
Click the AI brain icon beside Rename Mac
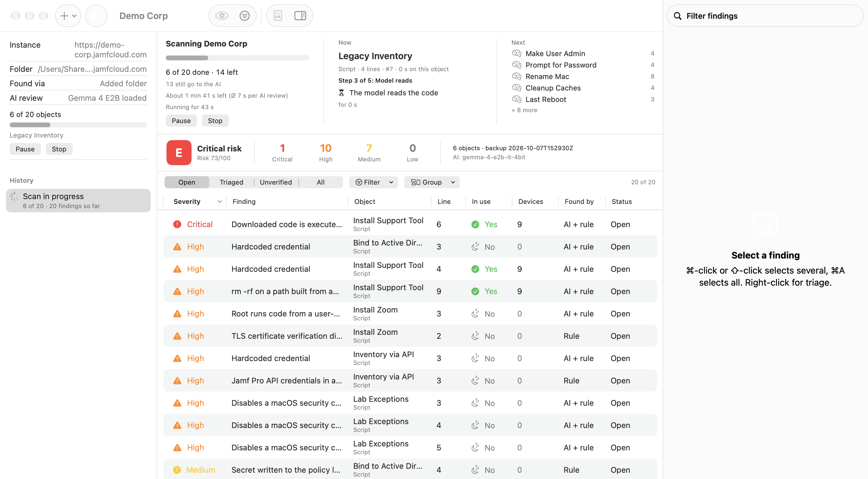point(517,76)
